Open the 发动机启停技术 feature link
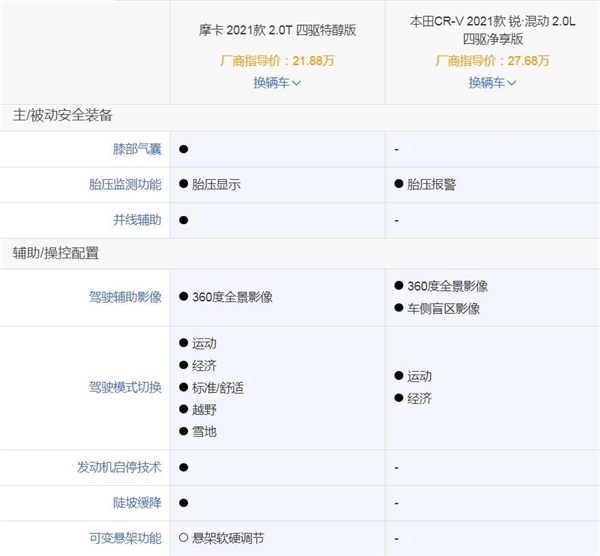This screenshot has width=600, height=556. tap(118, 467)
